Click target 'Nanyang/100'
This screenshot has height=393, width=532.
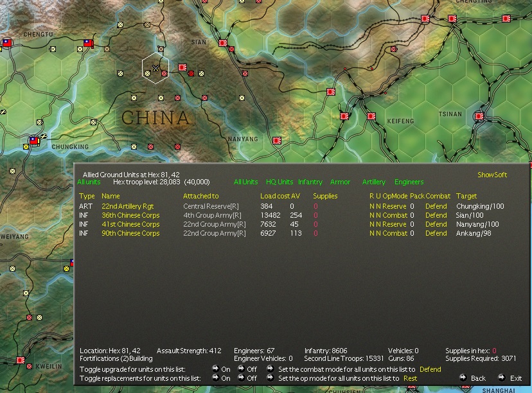click(x=477, y=224)
